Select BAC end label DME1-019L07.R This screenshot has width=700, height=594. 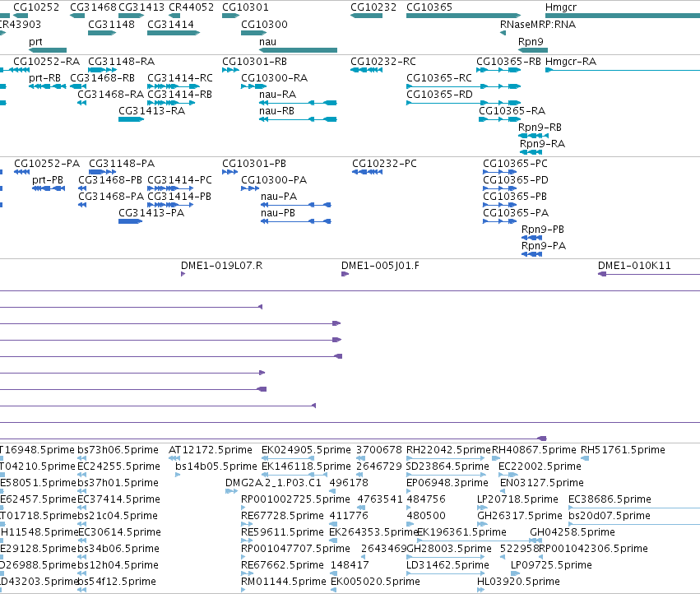(221, 267)
